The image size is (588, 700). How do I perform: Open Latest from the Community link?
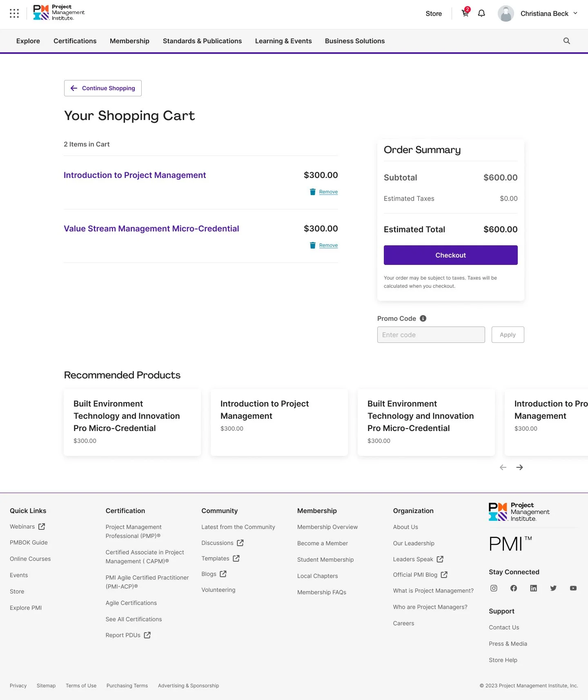238,527
